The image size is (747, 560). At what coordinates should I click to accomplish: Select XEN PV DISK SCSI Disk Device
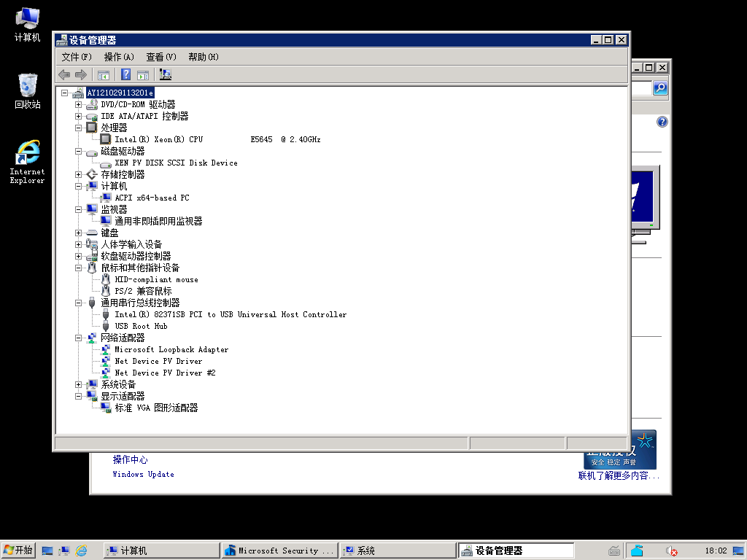(x=176, y=163)
